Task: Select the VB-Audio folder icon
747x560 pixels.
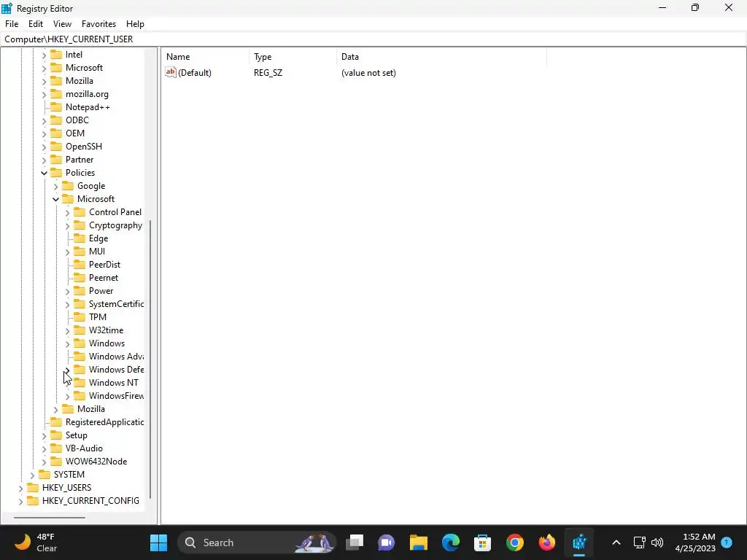Action: pyautogui.click(x=56, y=448)
